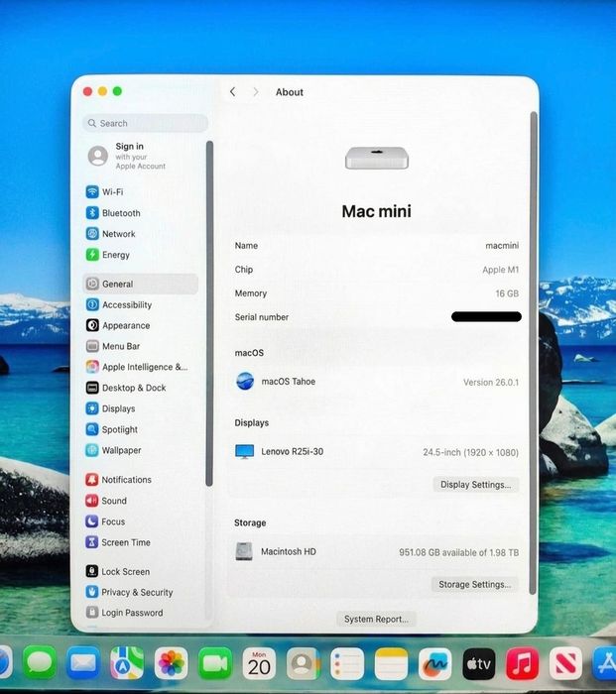Open Photos from the Dock
This screenshot has width=616, height=694.
coord(171,663)
